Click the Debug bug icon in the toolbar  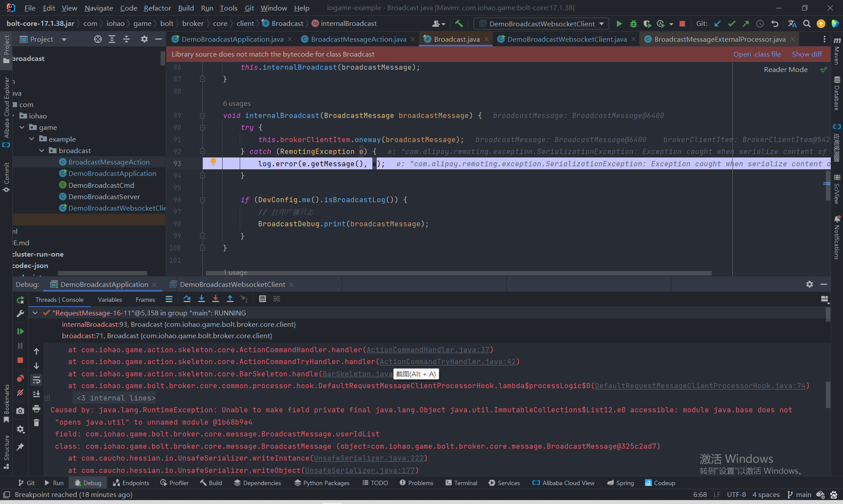[633, 24]
